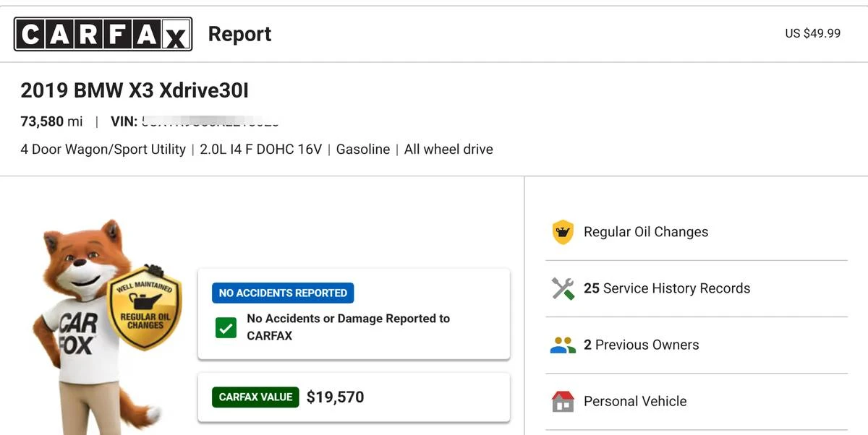
Task: Click the CARFAX logo
Action: point(103,34)
